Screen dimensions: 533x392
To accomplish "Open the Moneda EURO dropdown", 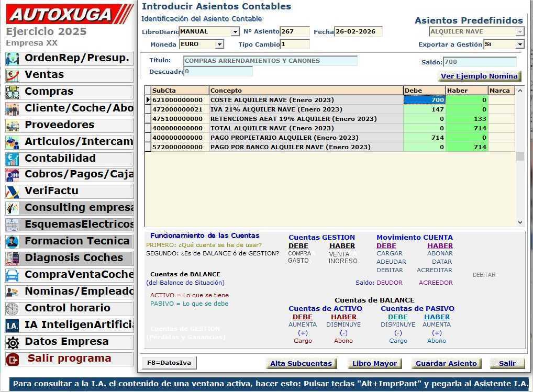I will pos(219,44).
